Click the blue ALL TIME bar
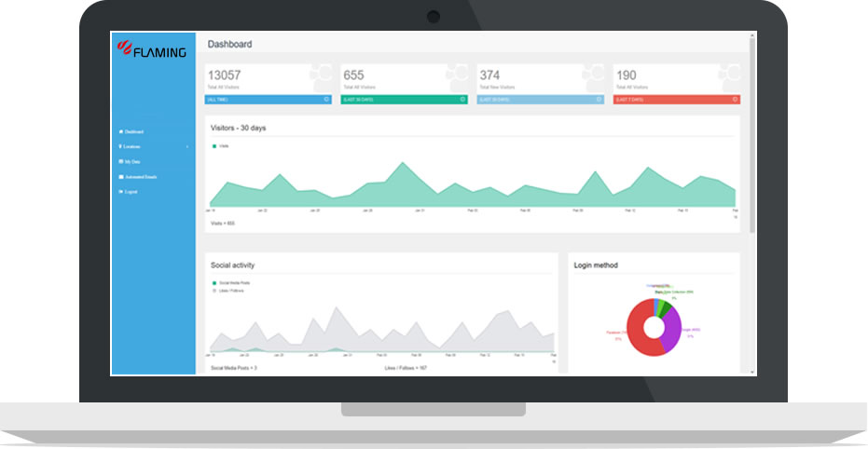The height and width of the screenshot is (449, 868). coord(268,100)
